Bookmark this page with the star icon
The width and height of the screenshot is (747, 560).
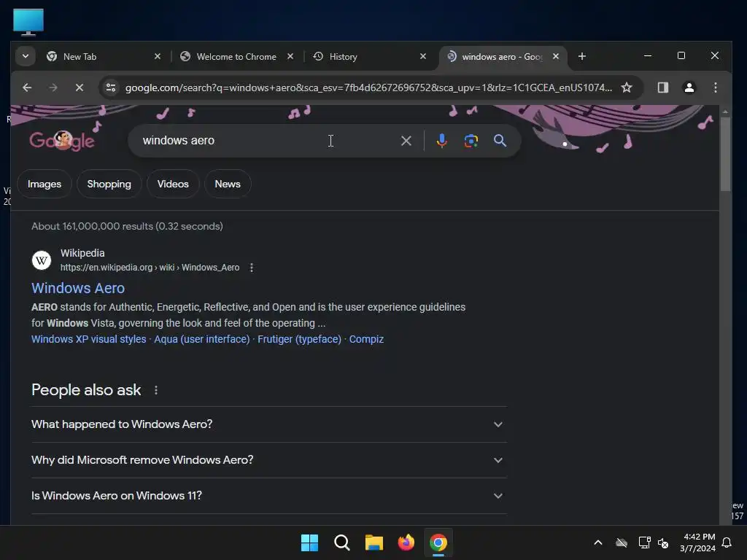click(627, 87)
